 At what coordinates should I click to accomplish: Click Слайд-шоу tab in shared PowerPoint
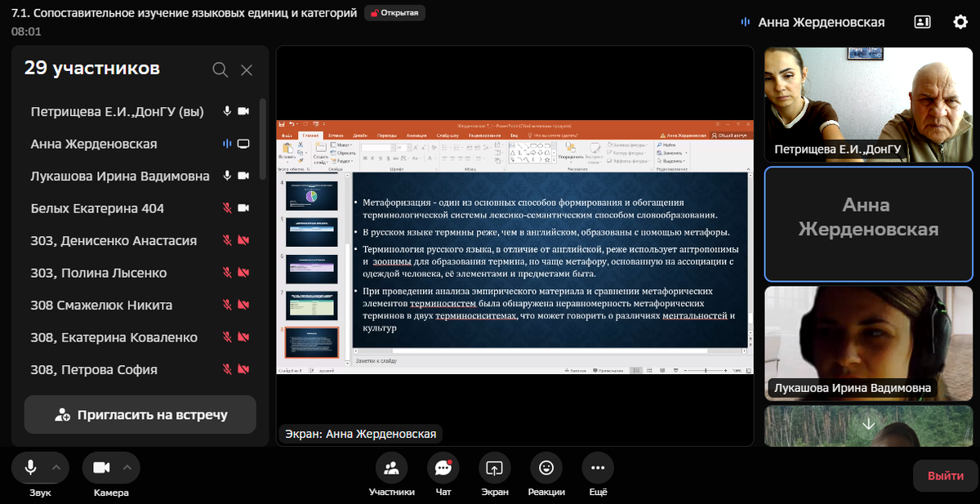pos(448,136)
